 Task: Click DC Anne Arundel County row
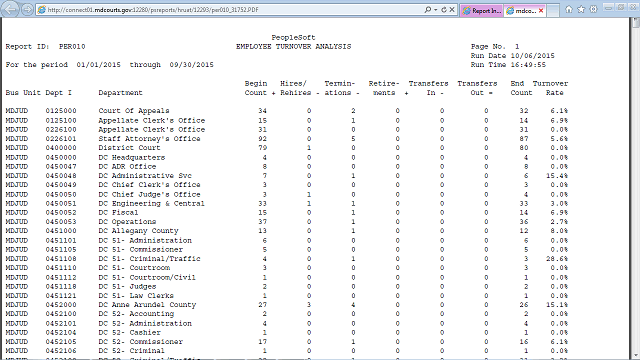(287, 304)
